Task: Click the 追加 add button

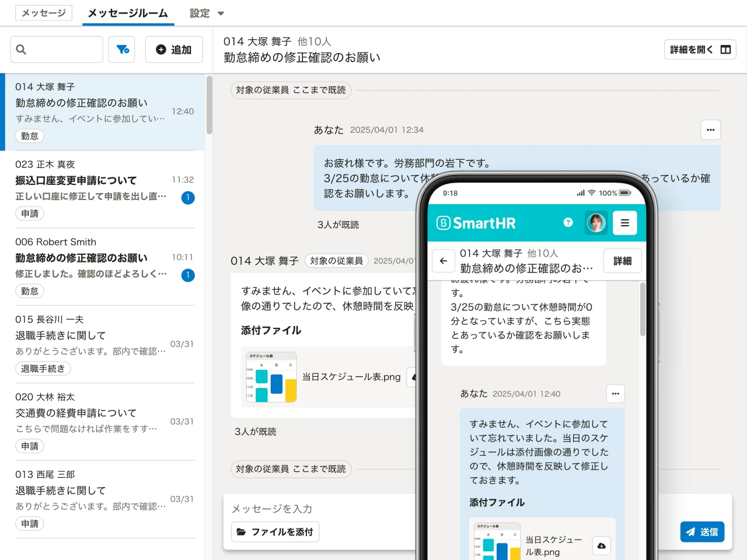Action: (174, 50)
